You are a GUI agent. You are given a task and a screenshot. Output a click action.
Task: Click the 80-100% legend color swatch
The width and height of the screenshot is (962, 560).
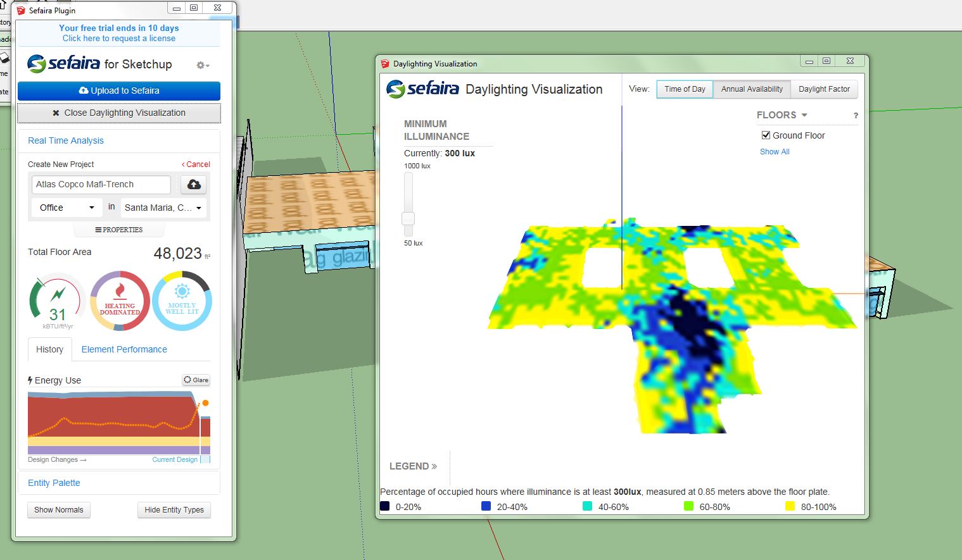point(790,506)
